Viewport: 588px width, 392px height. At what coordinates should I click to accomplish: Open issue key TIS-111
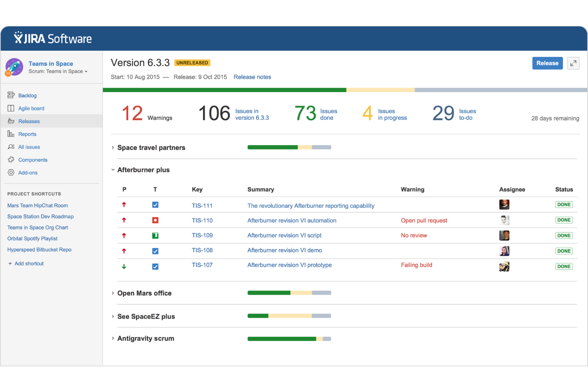click(202, 206)
